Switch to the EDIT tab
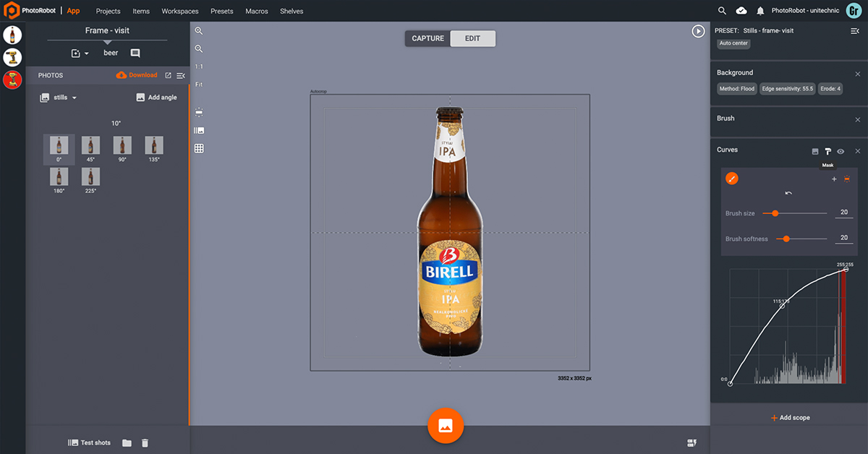The width and height of the screenshot is (868, 454). [x=472, y=38]
